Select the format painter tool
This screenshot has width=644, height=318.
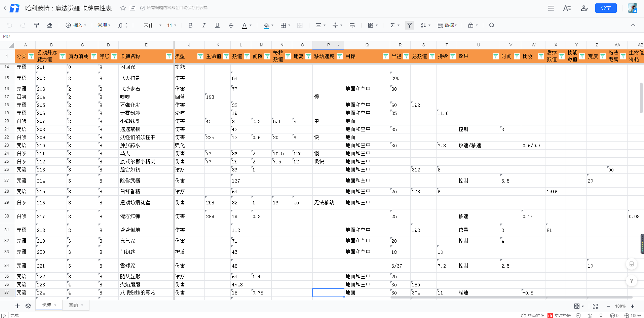pyautogui.click(x=36, y=25)
